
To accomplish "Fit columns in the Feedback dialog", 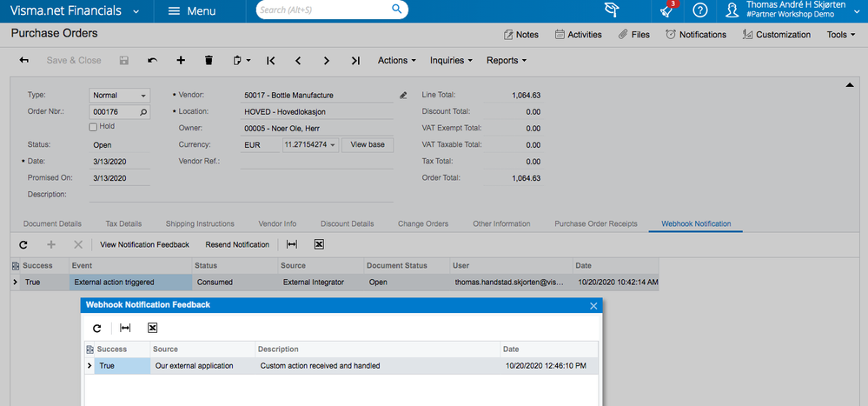I will [x=126, y=328].
